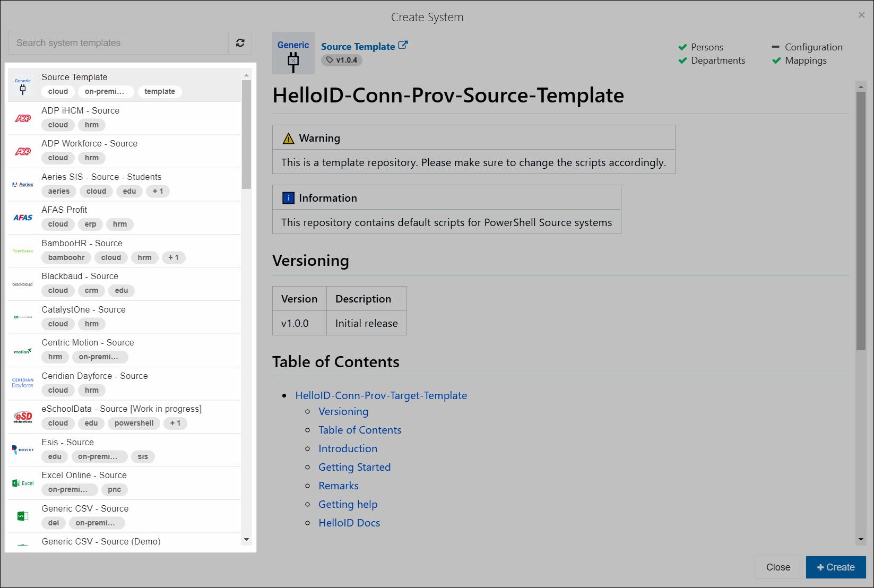Click the +1 tag on Aeries SIS row

pyautogui.click(x=158, y=191)
